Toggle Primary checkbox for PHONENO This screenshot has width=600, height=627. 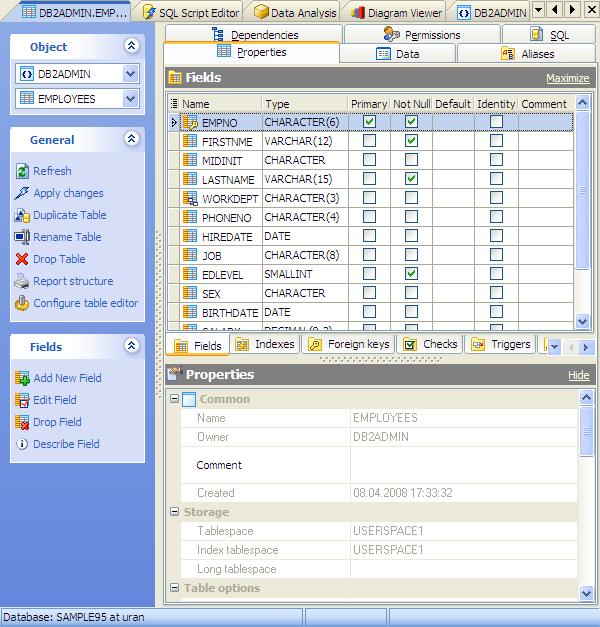[369, 216]
